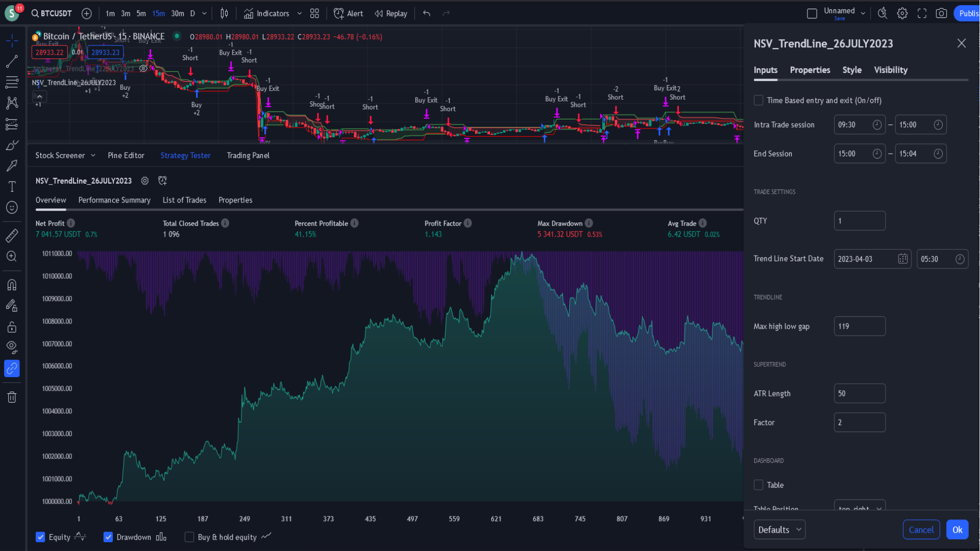Open the candlestick chart type selector

click(224, 14)
